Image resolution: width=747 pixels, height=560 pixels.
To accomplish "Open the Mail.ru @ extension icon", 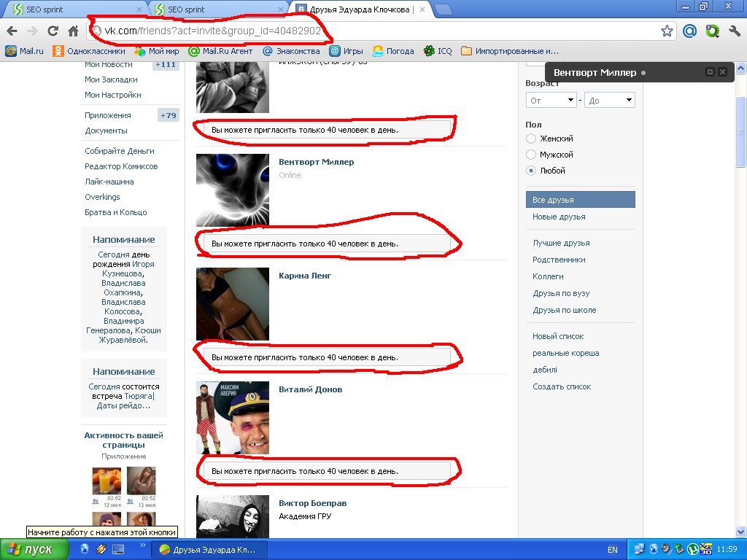I will 689,31.
